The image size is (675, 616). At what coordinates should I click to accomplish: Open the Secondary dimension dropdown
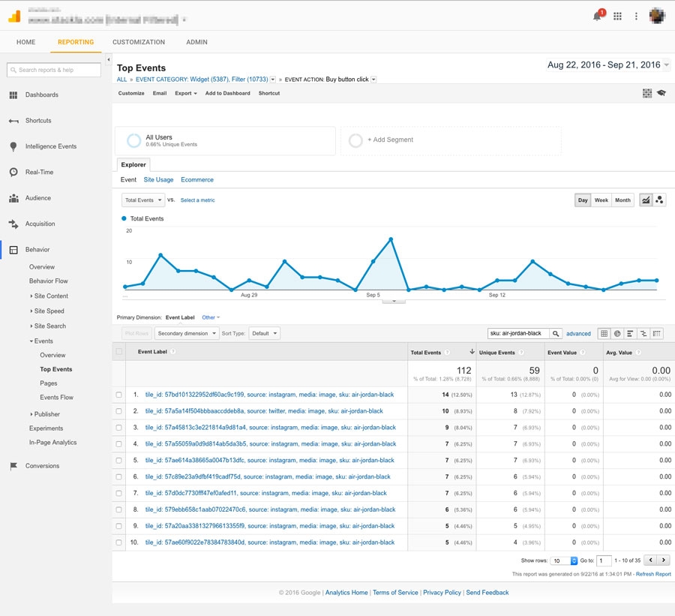click(187, 333)
